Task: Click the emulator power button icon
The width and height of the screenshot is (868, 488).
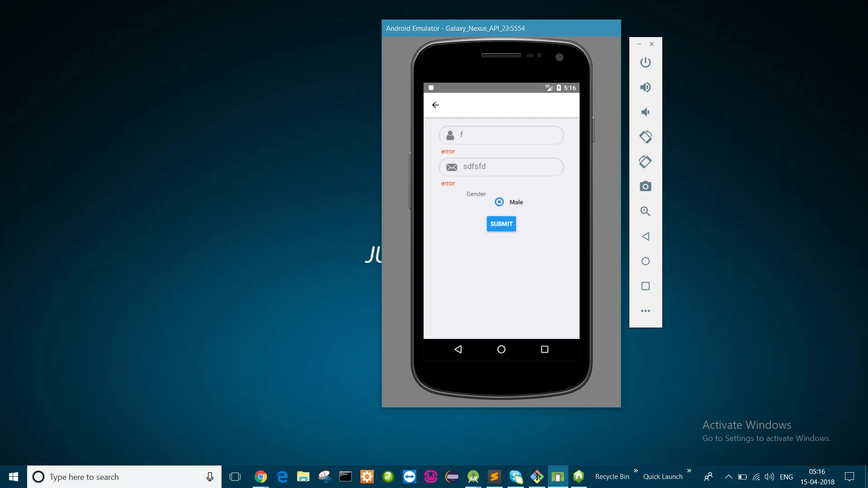Action: pyautogui.click(x=645, y=62)
